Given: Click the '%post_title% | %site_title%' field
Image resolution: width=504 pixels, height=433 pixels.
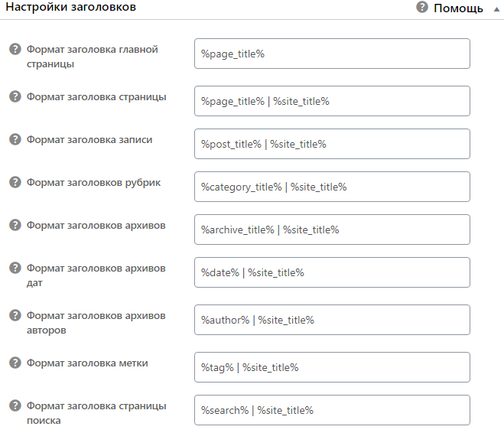Looking at the screenshot, I should [332, 144].
